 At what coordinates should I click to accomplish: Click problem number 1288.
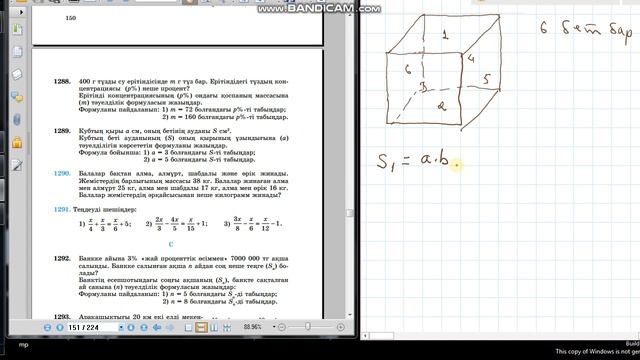point(62,82)
